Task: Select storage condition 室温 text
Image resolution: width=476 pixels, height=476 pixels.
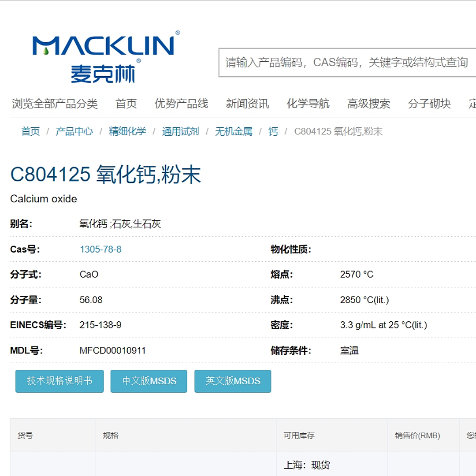Action: point(350,351)
